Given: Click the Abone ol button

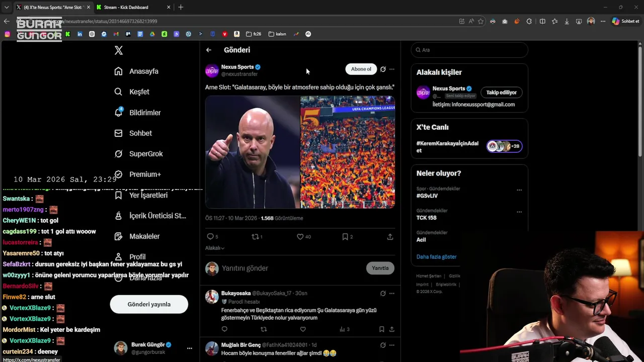Looking at the screenshot, I should point(361,69).
